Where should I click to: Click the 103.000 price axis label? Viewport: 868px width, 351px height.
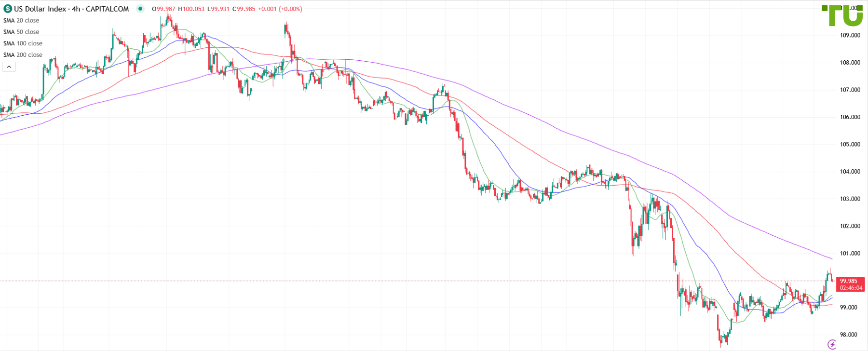point(850,199)
